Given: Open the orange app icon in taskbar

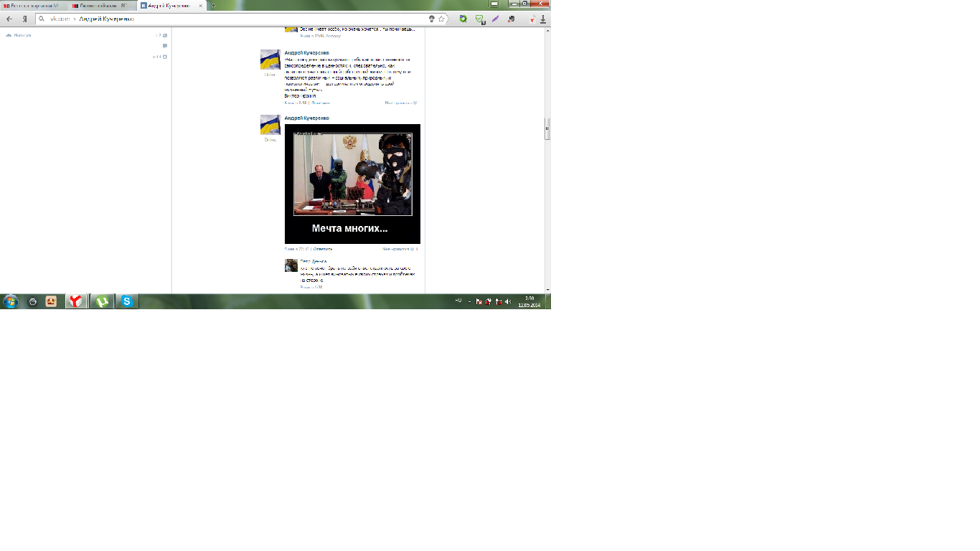Looking at the screenshot, I should [x=51, y=302].
